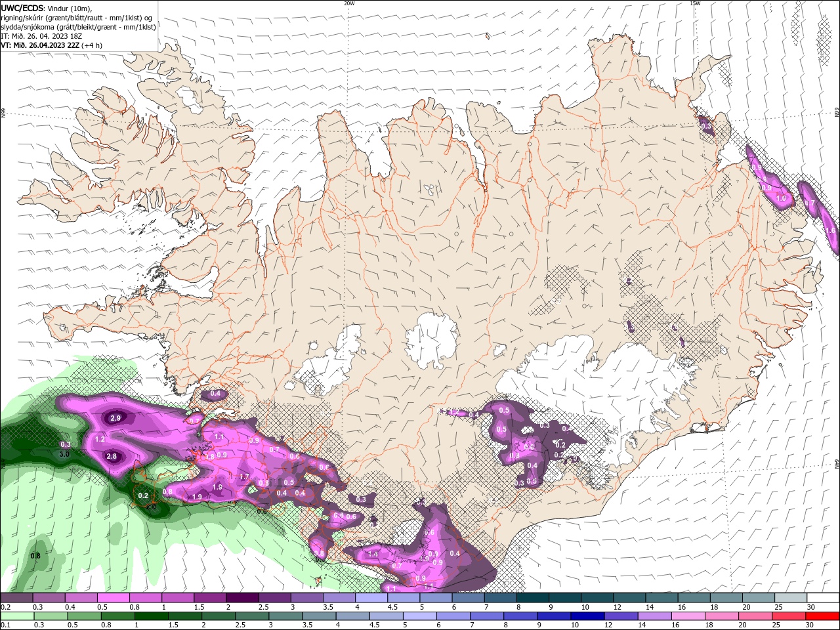Pick the 12 swatch in the snow legend row
Screen dimensions: 840x630
(x=630, y=598)
